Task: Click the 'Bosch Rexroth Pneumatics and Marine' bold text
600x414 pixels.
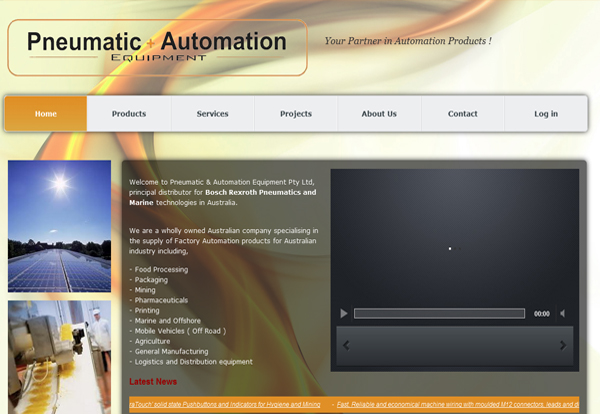Action: click(x=222, y=197)
